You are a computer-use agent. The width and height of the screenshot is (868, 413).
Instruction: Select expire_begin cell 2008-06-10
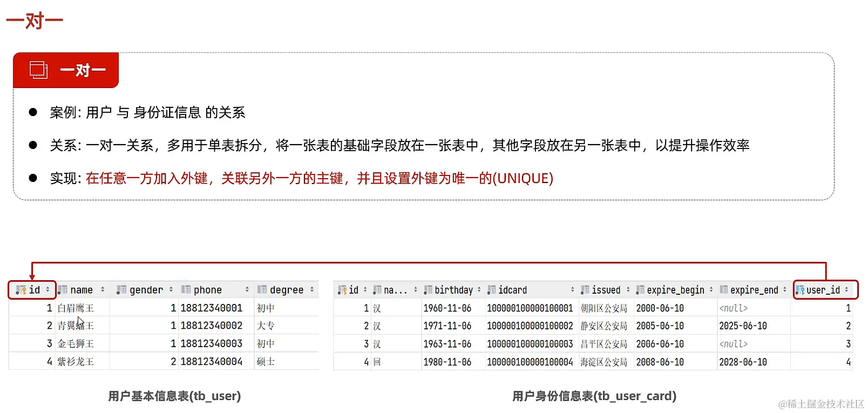pos(675,362)
